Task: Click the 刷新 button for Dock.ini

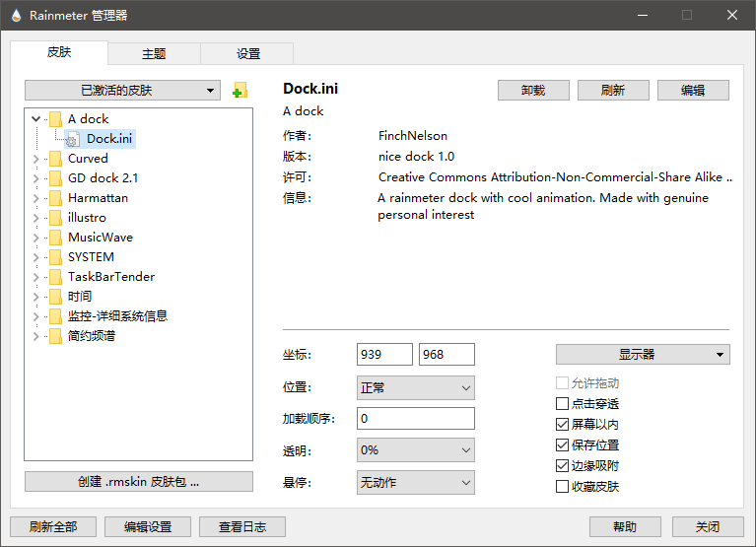Action: coord(612,90)
